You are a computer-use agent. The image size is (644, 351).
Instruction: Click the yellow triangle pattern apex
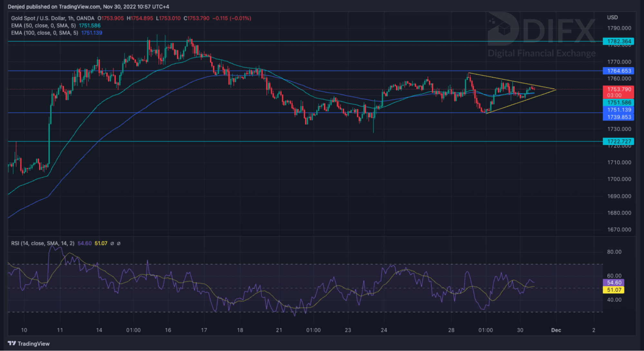[x=556, y=89]
